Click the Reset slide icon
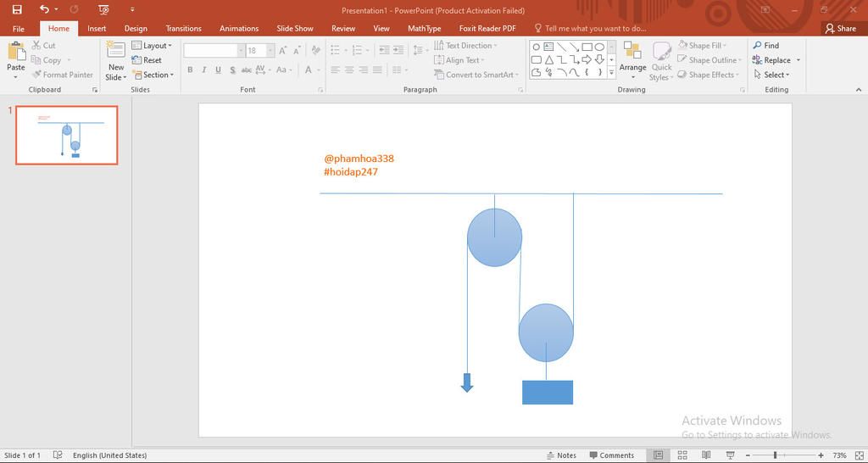 tap(147, 60)
